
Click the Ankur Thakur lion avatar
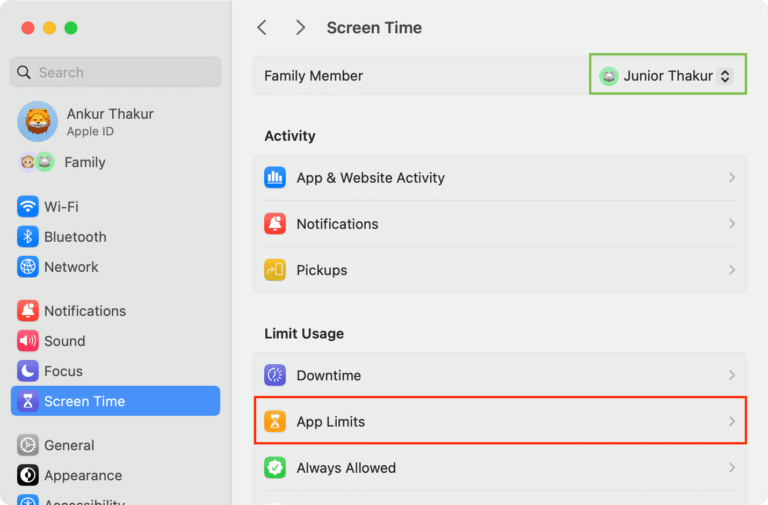(x=38, y=121)
